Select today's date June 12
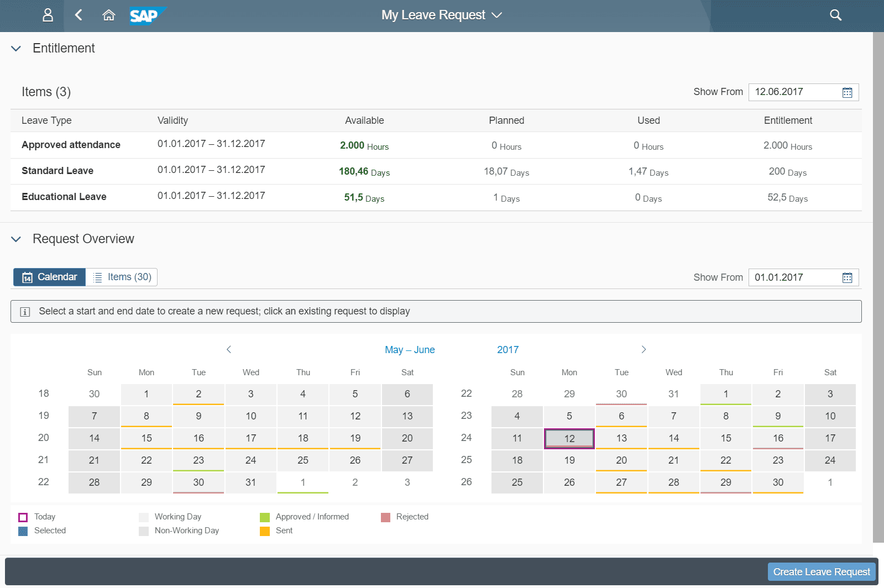The height and width of the screenshot is (588, 884). (x=569, y=439)
